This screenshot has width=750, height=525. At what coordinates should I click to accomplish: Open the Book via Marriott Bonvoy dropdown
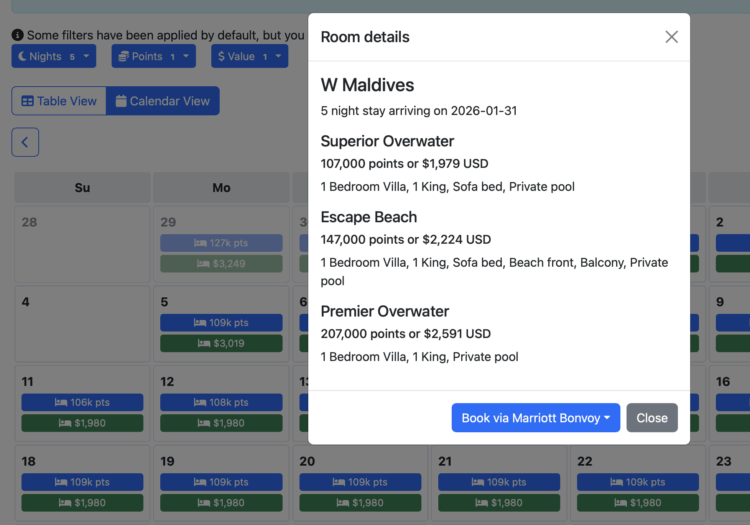point(535,418)
